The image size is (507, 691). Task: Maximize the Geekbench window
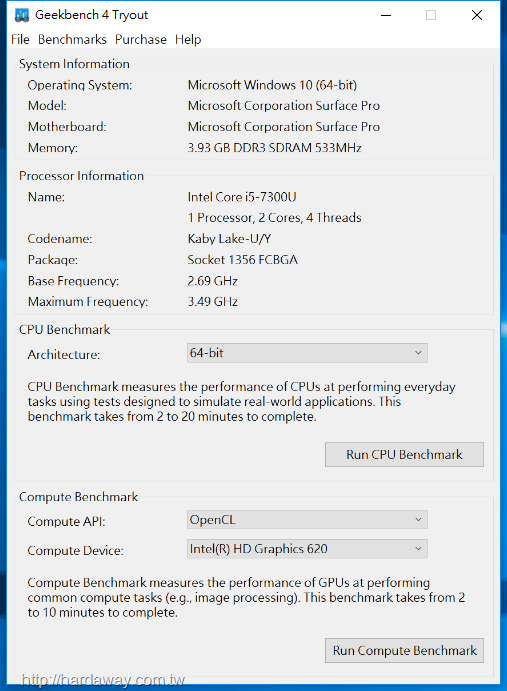[x=431, y=15]
